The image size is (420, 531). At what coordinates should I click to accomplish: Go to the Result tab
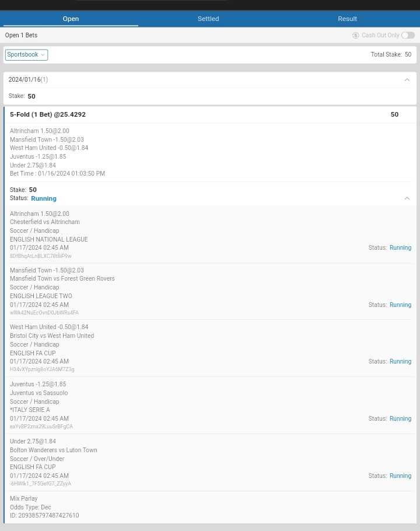347,19
